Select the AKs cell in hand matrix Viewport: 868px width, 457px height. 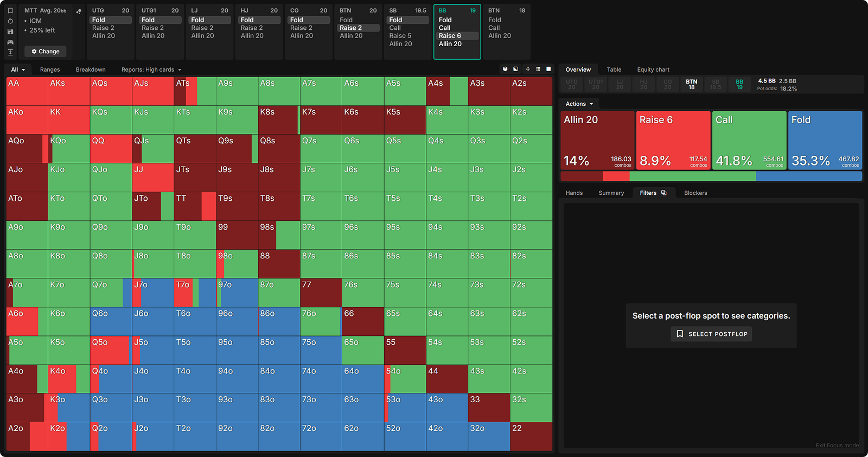tap(69, 91)
